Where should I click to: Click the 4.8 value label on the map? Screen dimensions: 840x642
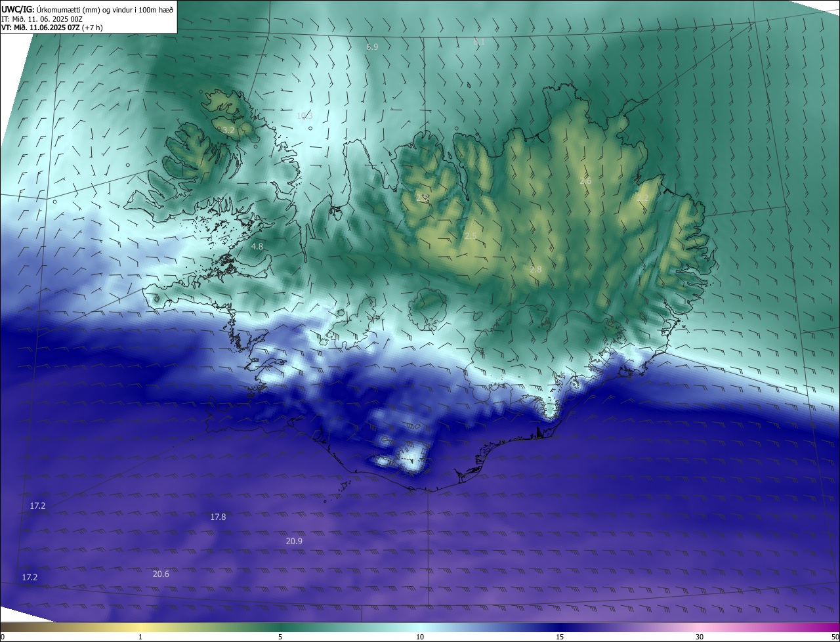(257, 247)
